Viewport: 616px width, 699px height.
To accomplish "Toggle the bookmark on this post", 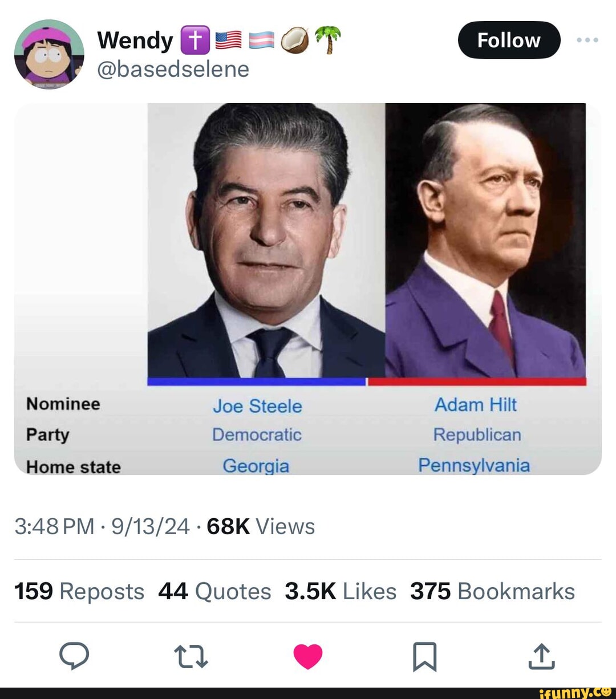I will click(x=424, y=657).
